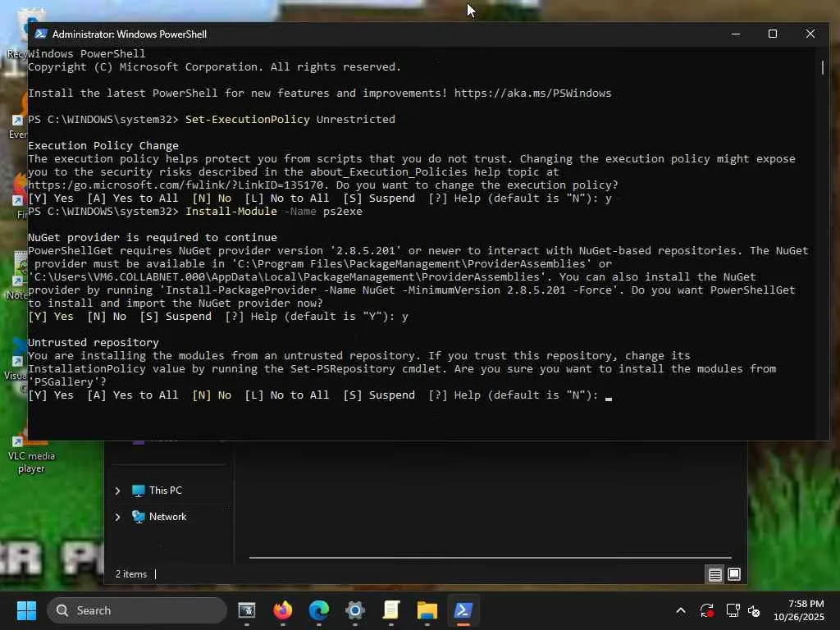
Task: Launch Microsoft Edge from the taskbar
Action: point(319,610)
